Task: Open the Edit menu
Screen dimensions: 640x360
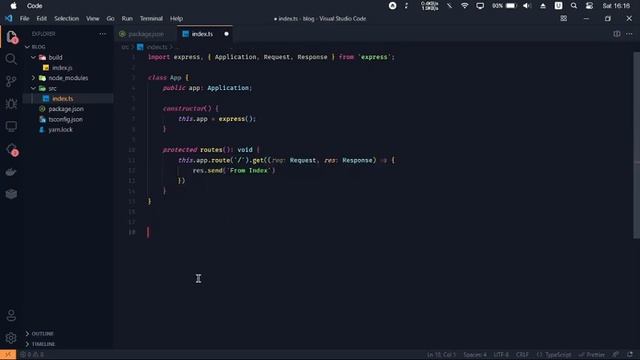Action: tap(42, 18)
